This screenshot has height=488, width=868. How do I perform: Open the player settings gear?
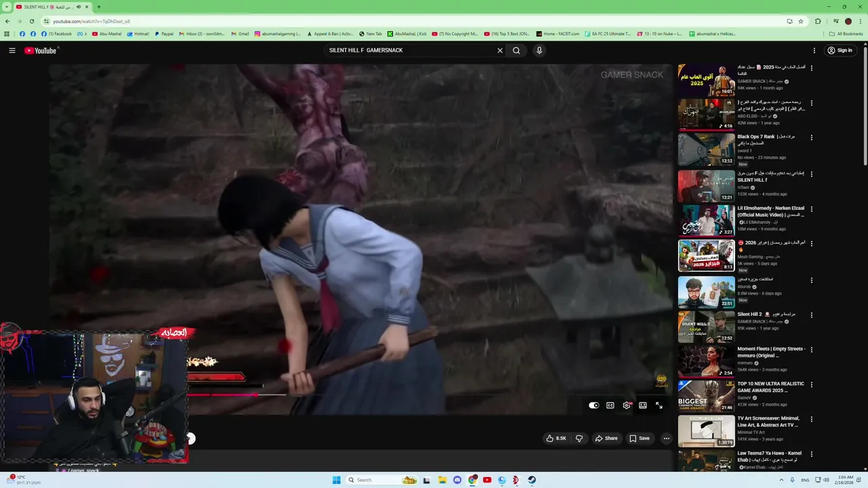(x=627, y=405)
